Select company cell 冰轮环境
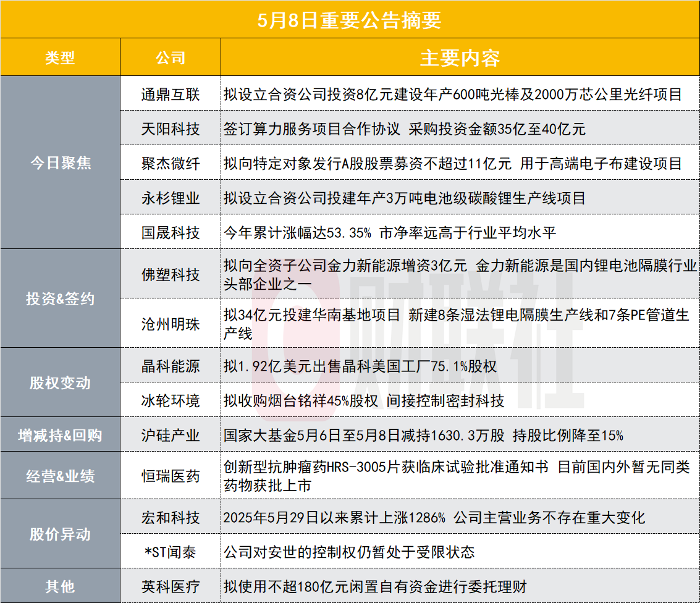This screenshot has height=603, width=700. click(x=171, y=400)
